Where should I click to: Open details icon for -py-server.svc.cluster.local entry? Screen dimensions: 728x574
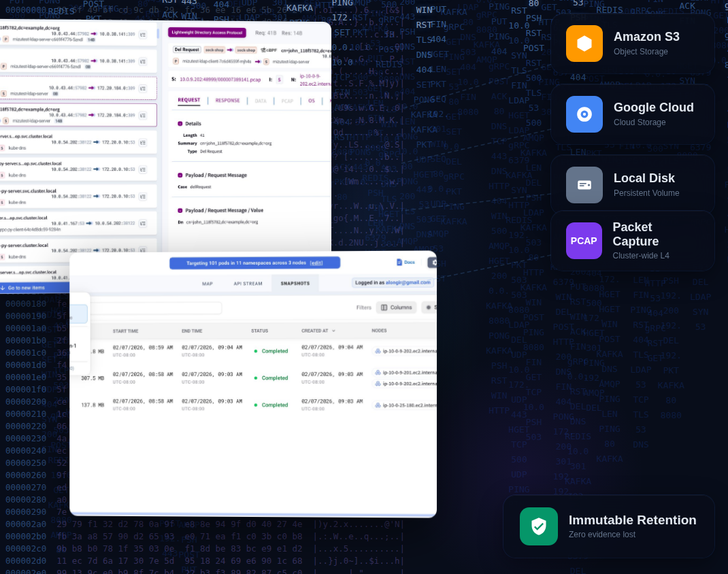pos(143,197)
